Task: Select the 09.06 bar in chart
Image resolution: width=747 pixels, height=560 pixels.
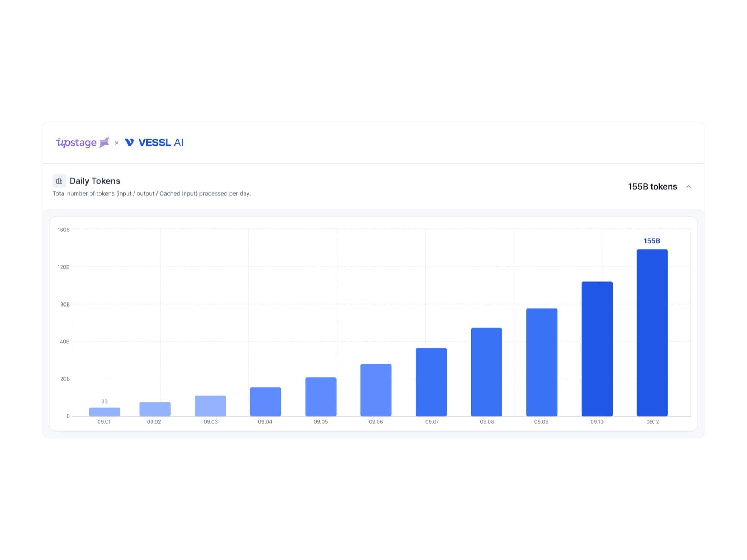Action: click(376, 390)
